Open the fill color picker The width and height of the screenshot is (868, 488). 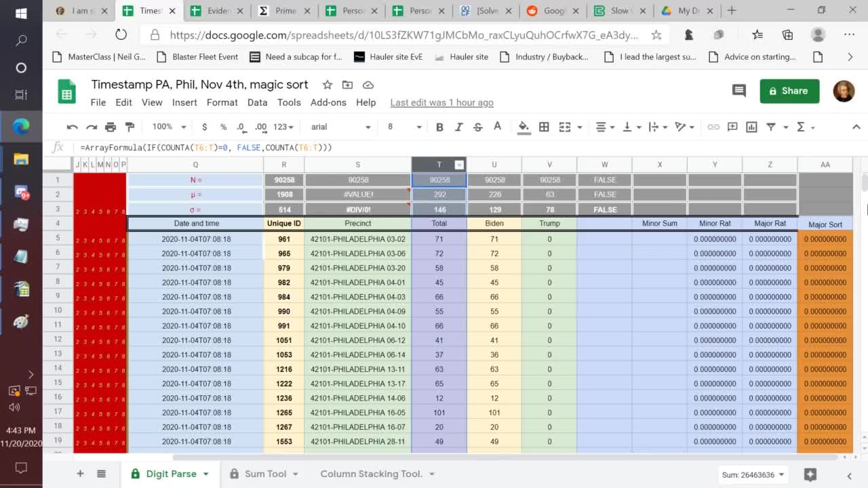pyautogui.click(x=524, y=127)
